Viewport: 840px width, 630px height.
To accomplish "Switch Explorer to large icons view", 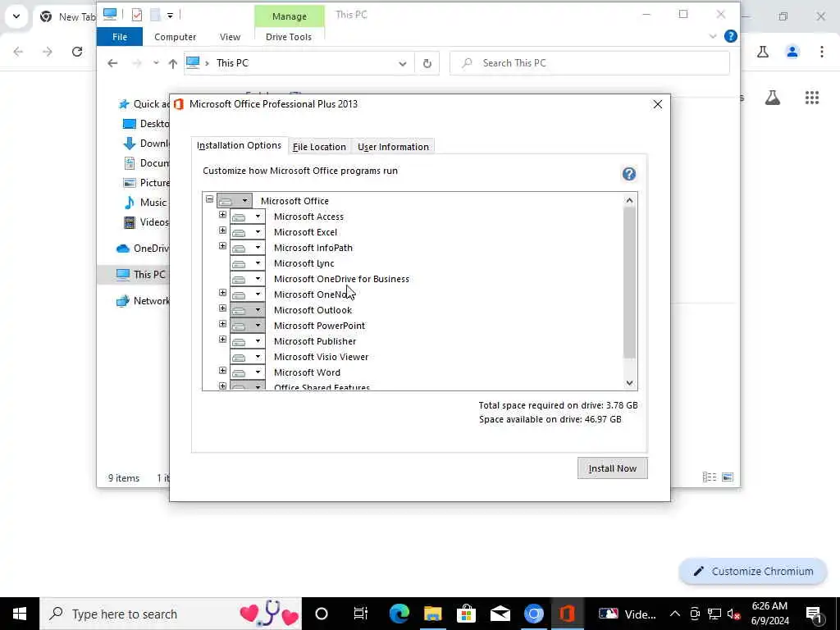I will [728, 477].
